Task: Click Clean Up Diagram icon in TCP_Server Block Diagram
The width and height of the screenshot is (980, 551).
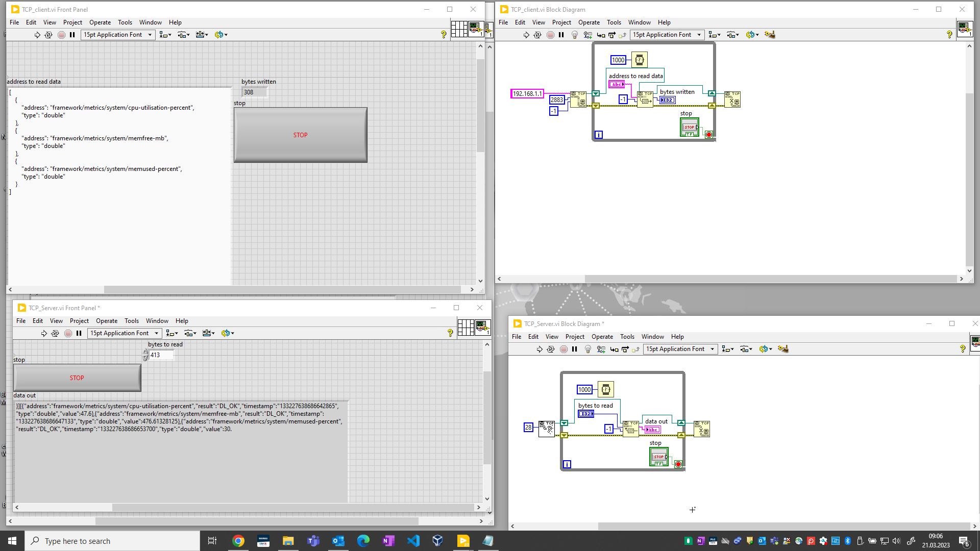Action: tap(783, 349)
